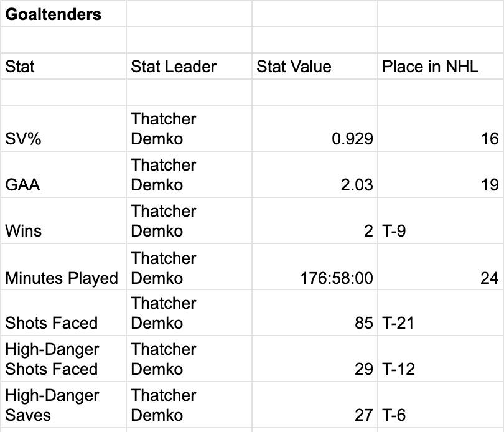This screenshot has height=432, width=504.
Task: Click the Stat Value header cell
Action: coord(294,67)
